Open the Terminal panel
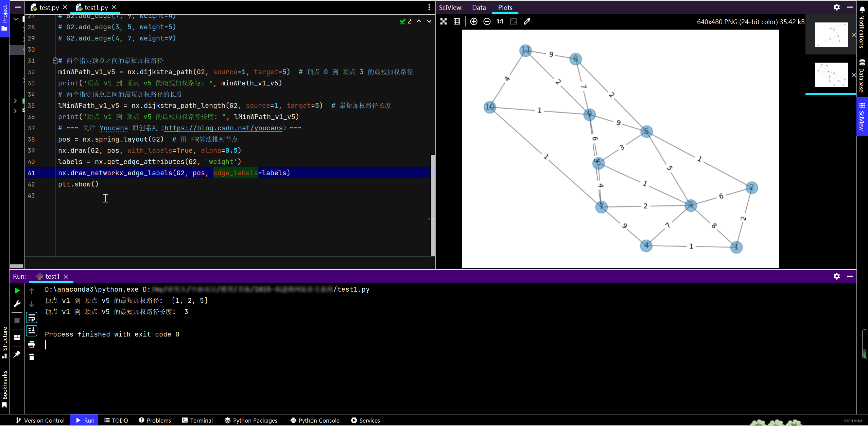868x426 pixels. point(197,420)
